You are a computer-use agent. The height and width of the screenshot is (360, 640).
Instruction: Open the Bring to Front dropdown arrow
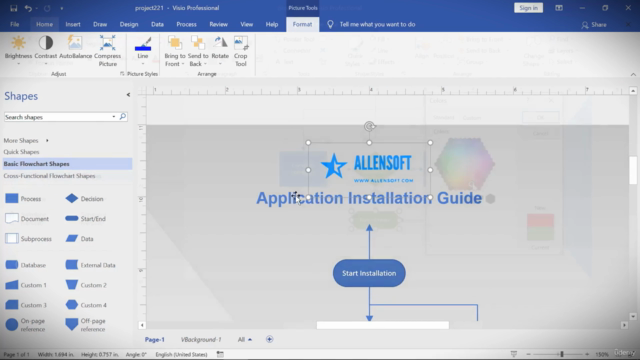[x=183, y=64]
